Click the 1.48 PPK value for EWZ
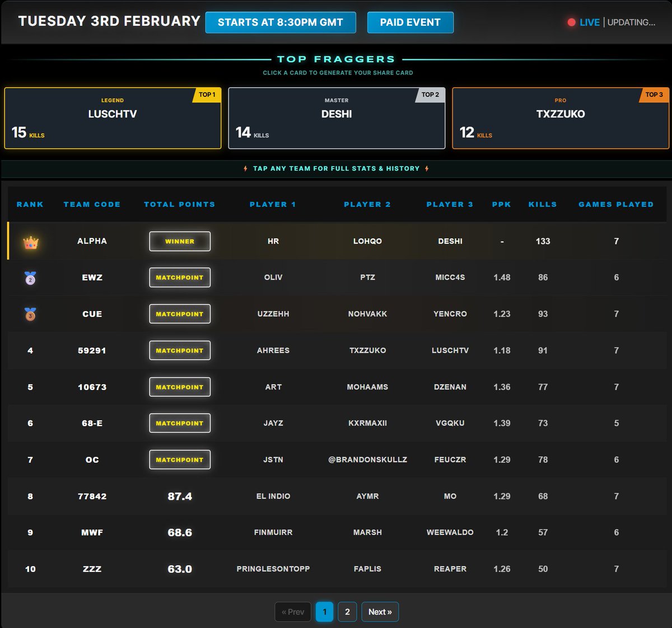This screenshot has width=672, height=628. 502,278
